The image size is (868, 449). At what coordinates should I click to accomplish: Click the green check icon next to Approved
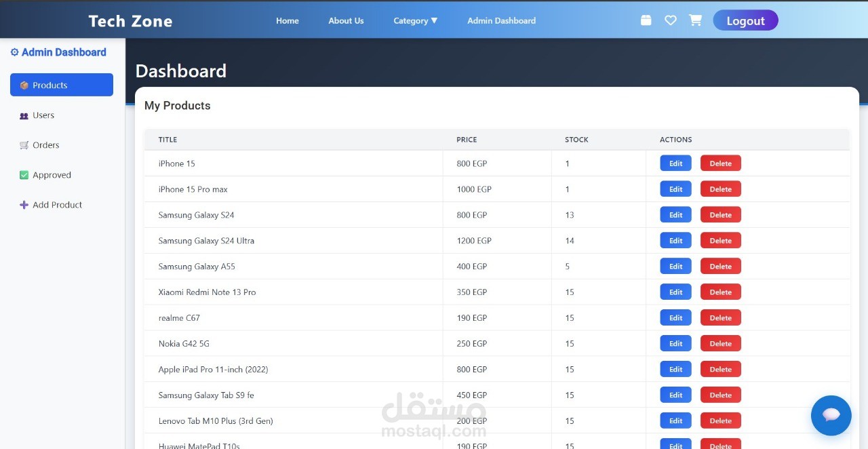(24, 175)
